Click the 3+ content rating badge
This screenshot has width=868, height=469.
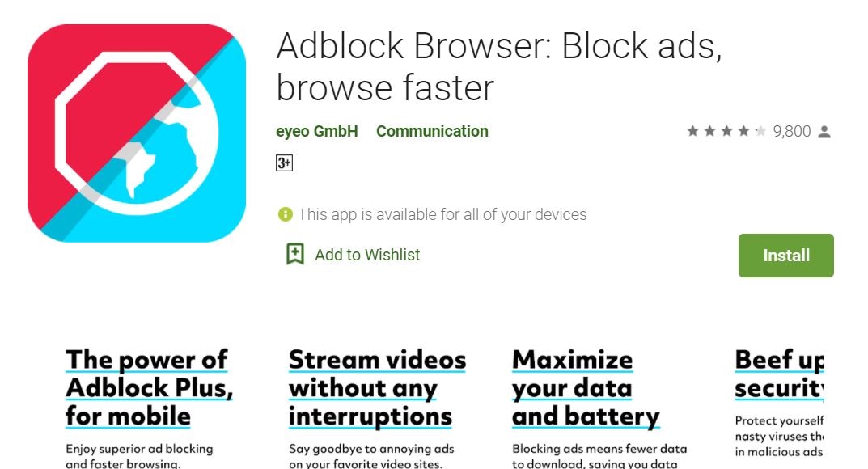pos(284,163)
